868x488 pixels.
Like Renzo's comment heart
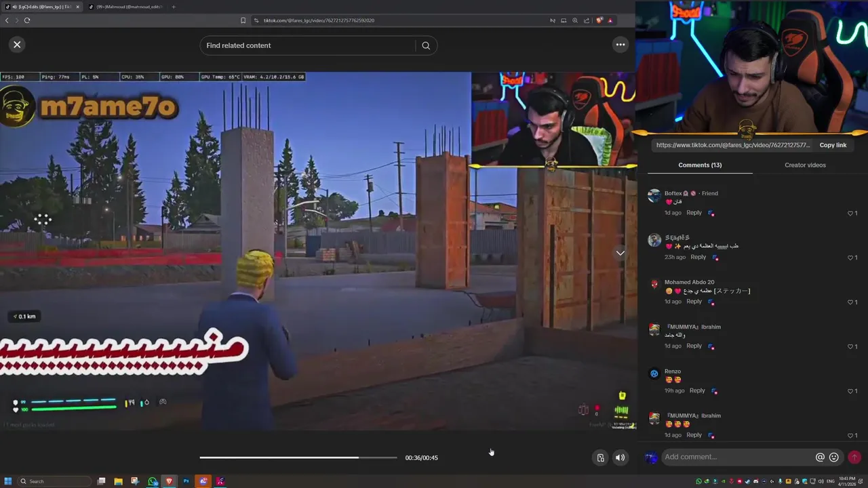click(850, 391)
